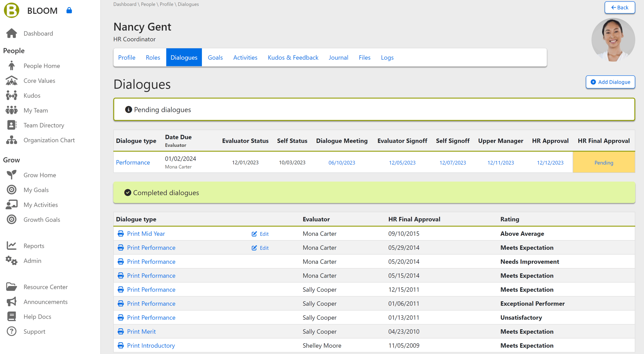The width and height of the screenshot is (644, 354).
Task: Open Organization Chart icon in sidebar
Action: (12, 140)
